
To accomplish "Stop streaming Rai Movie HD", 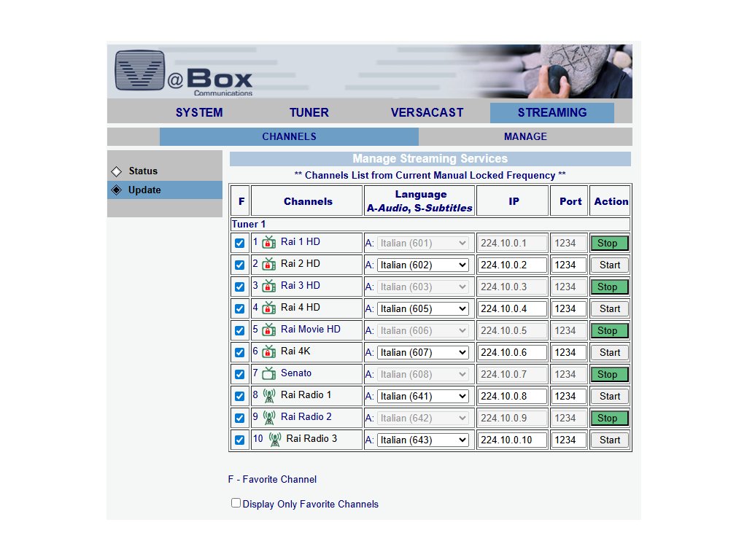I will 609,331.
